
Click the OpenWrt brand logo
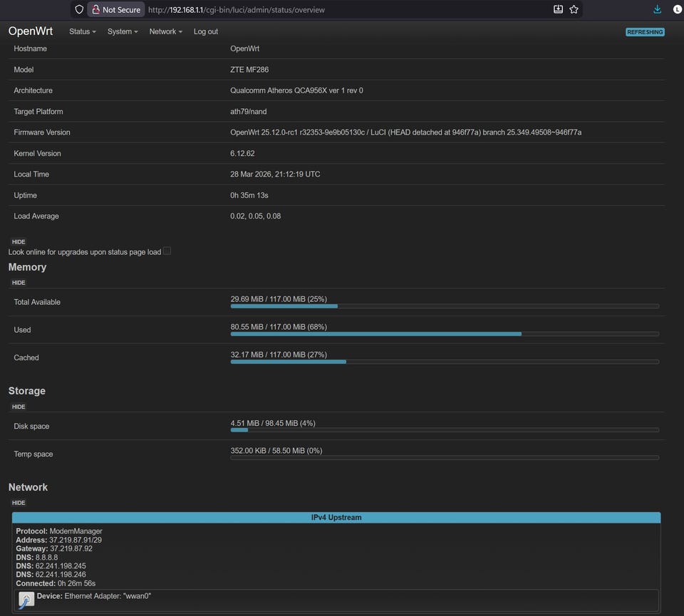(x=31, y=31)
